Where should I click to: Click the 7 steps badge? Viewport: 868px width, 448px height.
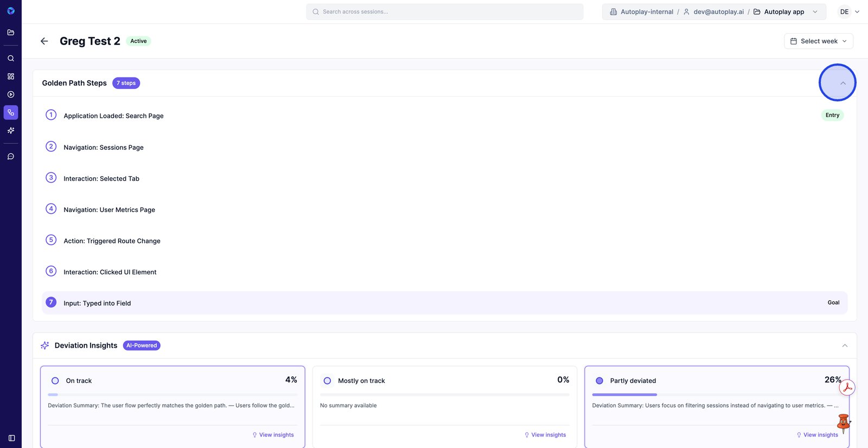click(x=126, y=83)
